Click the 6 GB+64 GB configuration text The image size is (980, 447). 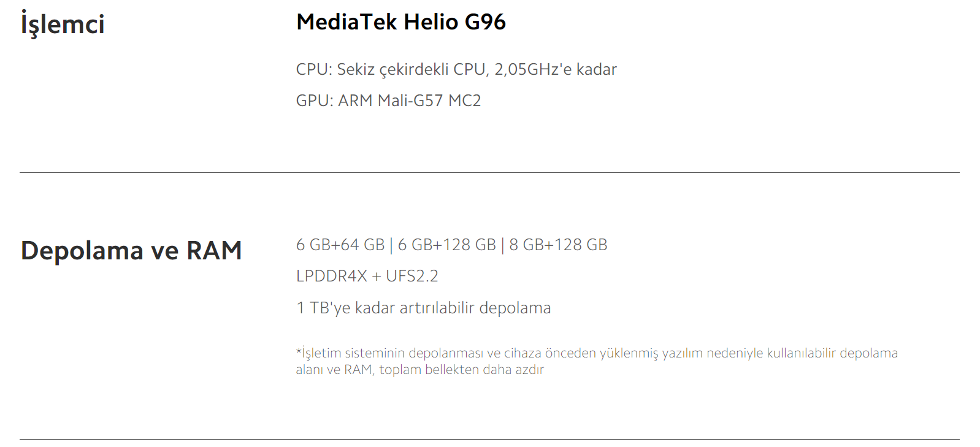tap(340, 245)
